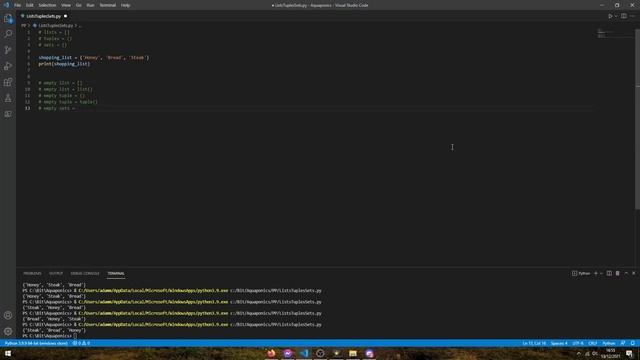Open the new terminal launch profile dropdown

(x=601, y=273)
